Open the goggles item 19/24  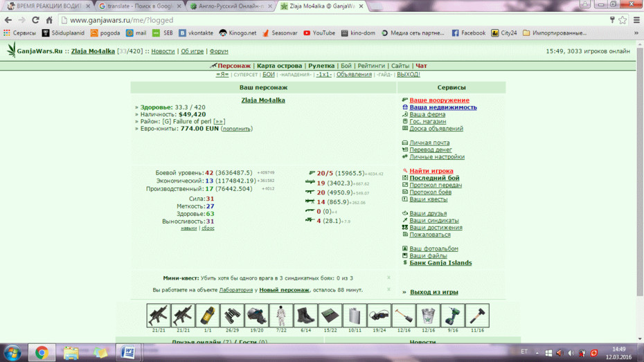[379, 315]
